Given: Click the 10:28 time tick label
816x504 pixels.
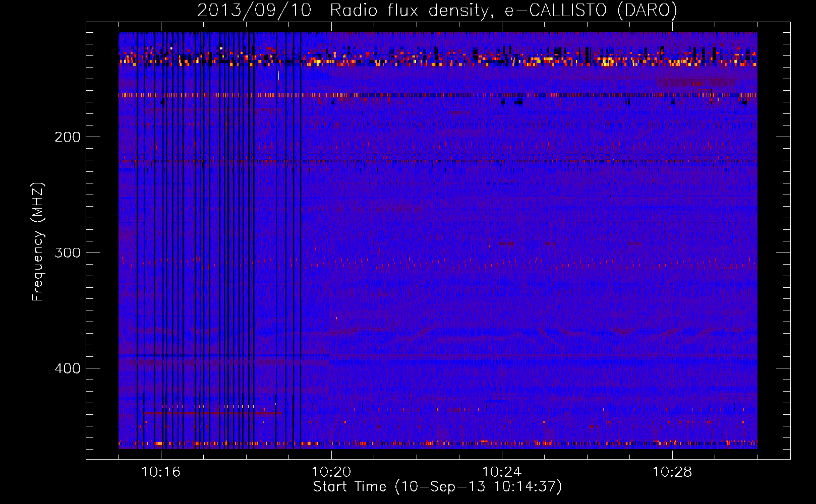Looking at the screenshot, I should [672, 472].
